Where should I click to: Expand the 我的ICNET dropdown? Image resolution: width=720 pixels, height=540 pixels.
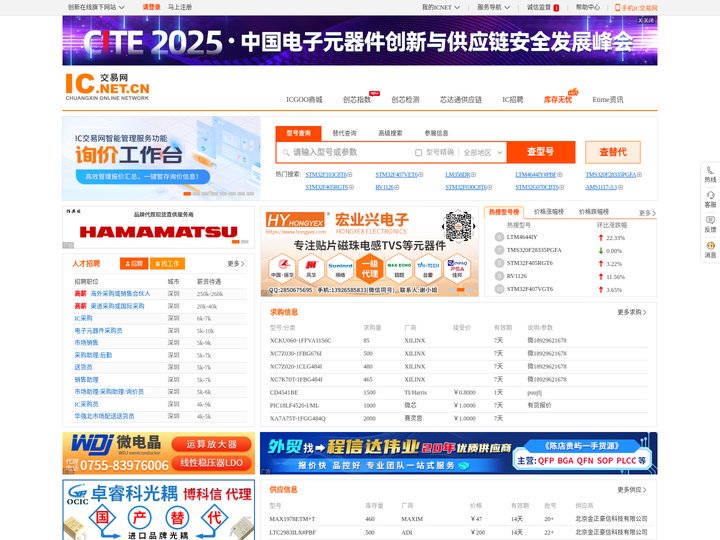(x=441, y=7)
